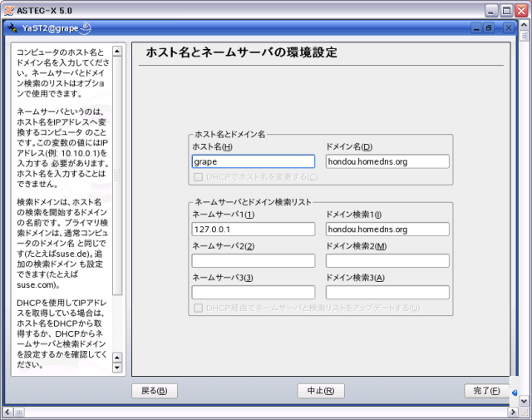The image size is (532, 420).
Task: Click help panel scroll-up arrow
Action: pos(116,51)
